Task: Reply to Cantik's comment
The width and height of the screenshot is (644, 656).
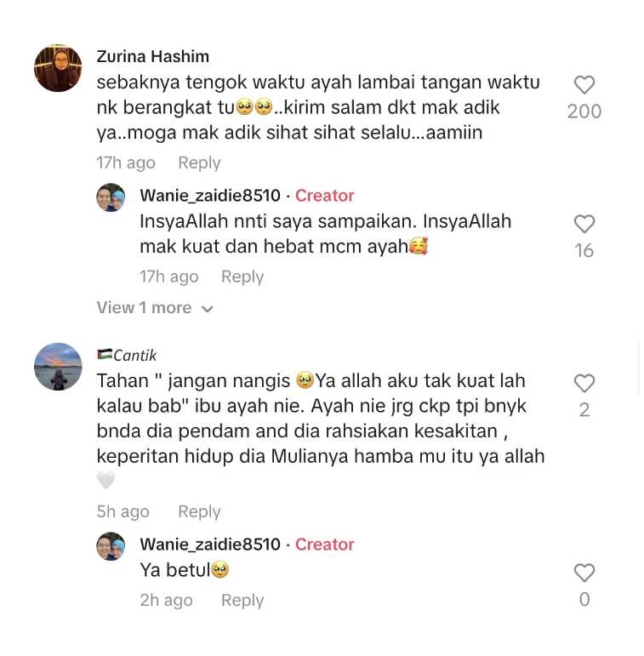Action: tap(199, 511)
